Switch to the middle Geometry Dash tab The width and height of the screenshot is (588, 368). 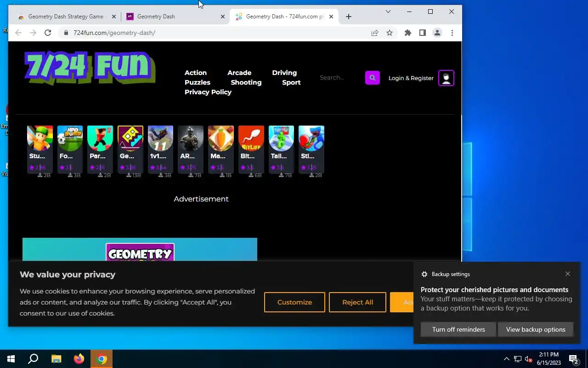coord(175,17)
